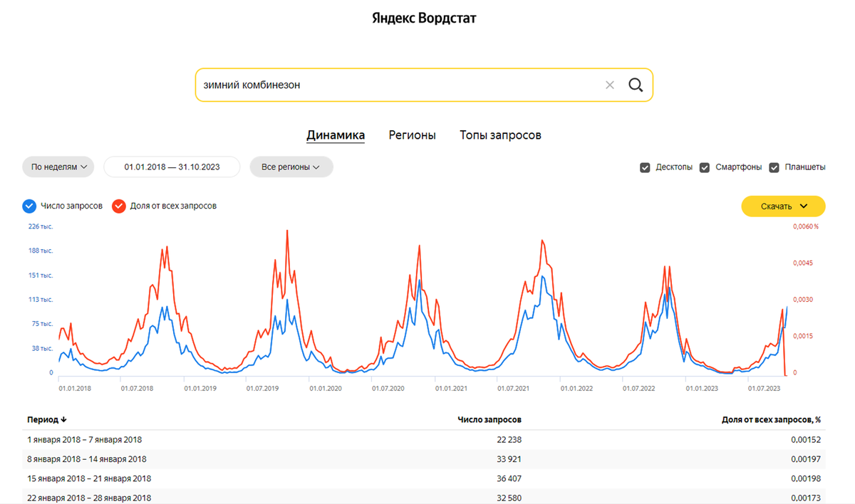The height and width of the screenshot is (504, 855).
Task: Click the value 36 407
Action: tap(509, 478)
